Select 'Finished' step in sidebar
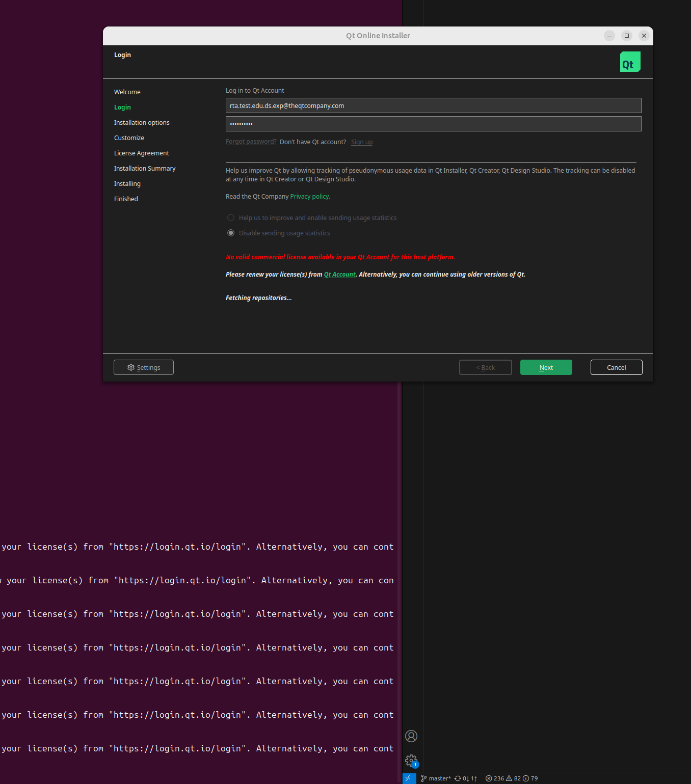The height and width of the screenshot is (784, 691). click(x=126, y=199)
